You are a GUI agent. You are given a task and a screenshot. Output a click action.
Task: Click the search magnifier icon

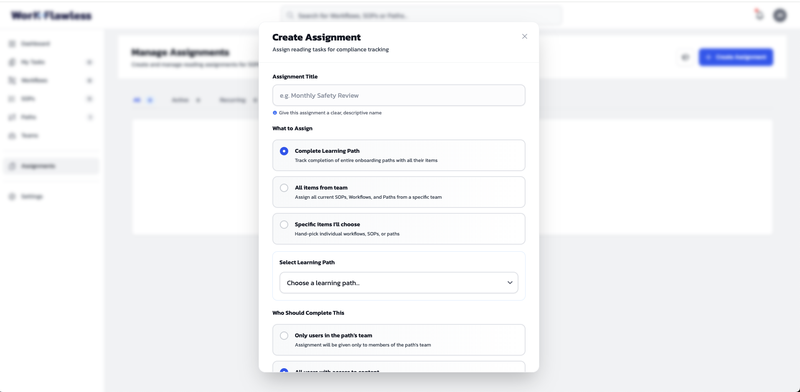290,16
